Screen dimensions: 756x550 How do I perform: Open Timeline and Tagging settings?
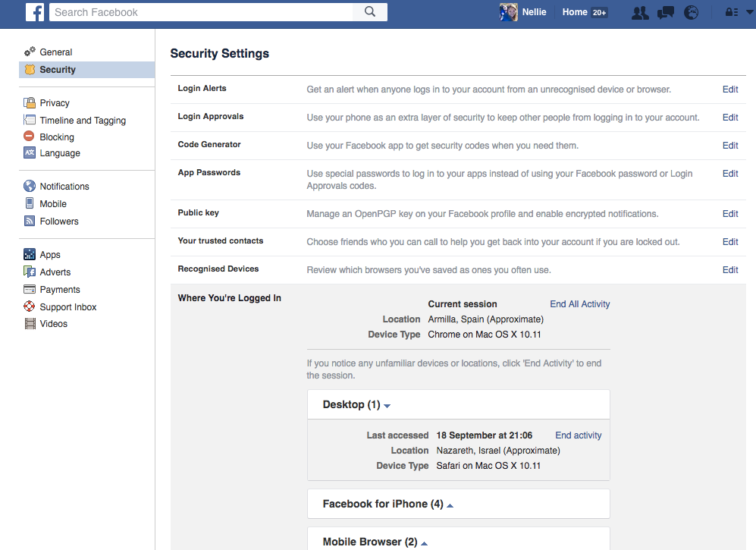coord(83,120)
